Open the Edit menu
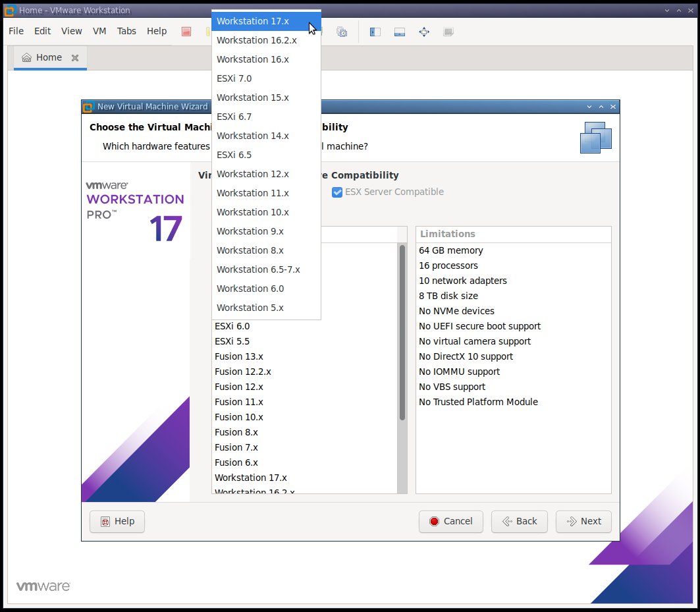The width and height of the screenshot is (700, 612). (42, 31)
